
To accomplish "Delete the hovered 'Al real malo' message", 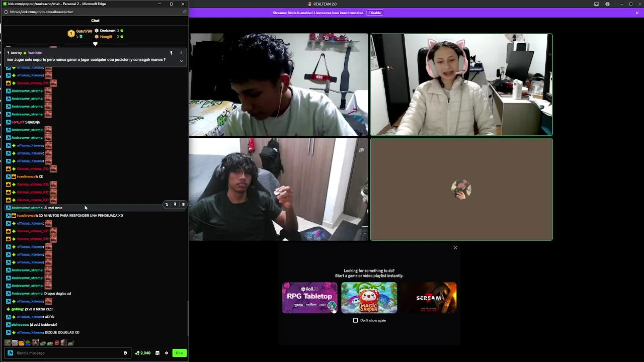I will click(x=183, y=205).
